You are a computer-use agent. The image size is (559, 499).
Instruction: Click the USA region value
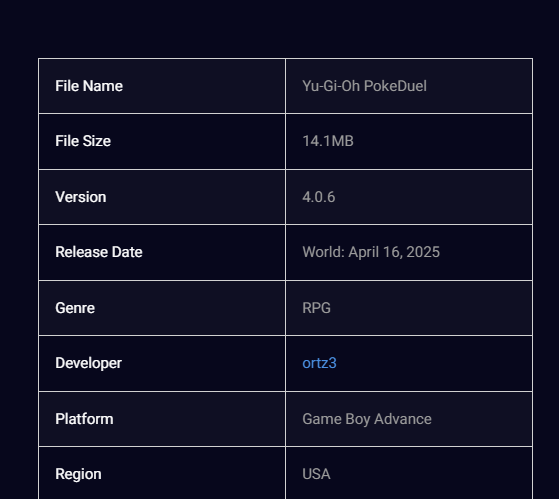coord(316,474)
